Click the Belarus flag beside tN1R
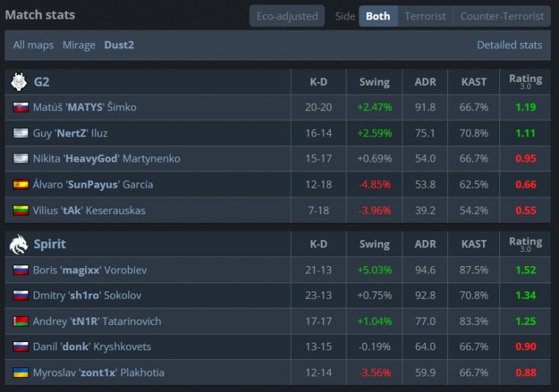This screenshot has height=392, width=559. point(20,321)
